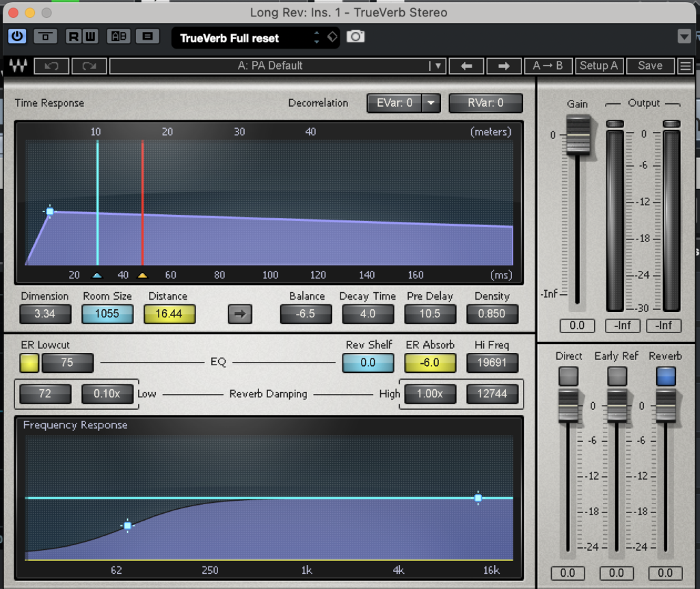Click the Save button
Image resolution: width=700 pixels, height=589 pixels.
tap(649, 66)
